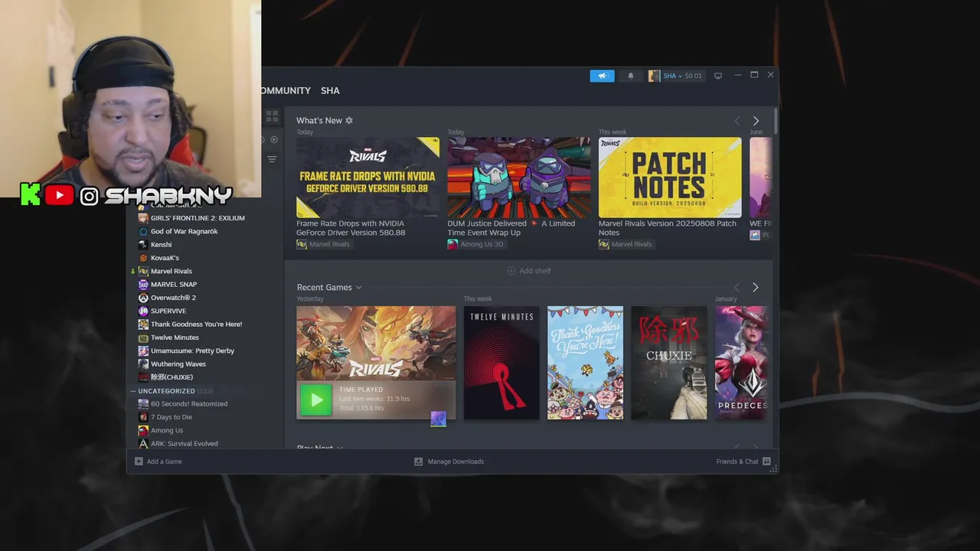Click Among Us 3D tag icon under news
980x551 pixels.
(x=452, y=244)
